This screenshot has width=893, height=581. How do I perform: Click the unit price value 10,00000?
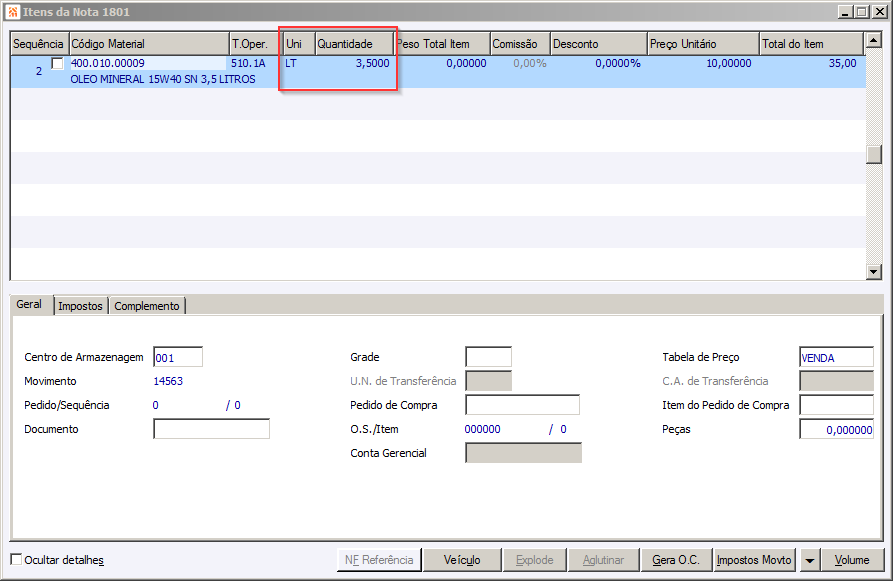(x=728, y=63)
